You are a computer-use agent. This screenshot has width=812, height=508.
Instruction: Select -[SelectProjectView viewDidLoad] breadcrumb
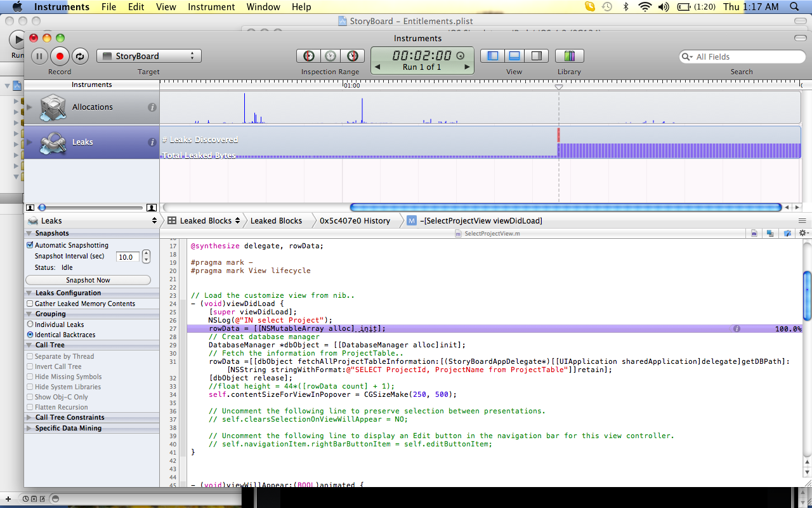click(475, 220)
